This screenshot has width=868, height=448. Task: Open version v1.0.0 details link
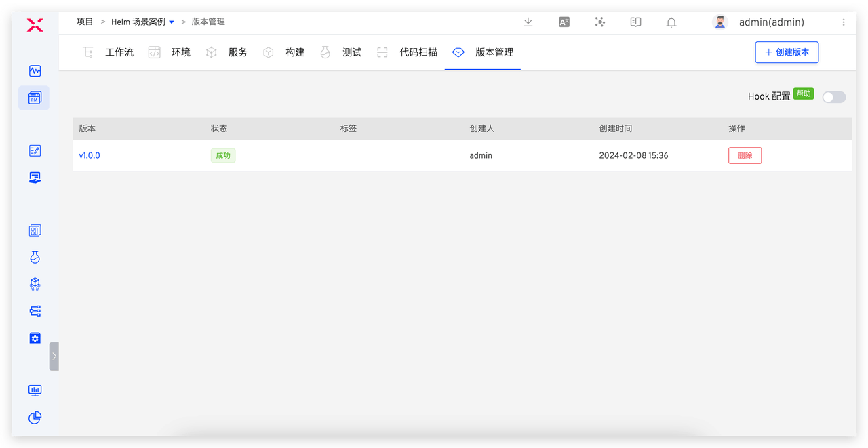(x=90, y=155)
